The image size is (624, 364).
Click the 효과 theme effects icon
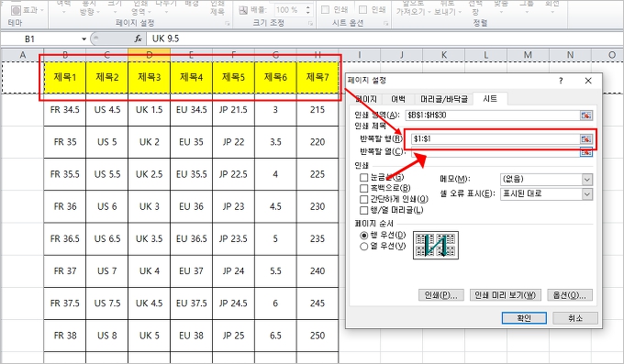coord(16,10)
